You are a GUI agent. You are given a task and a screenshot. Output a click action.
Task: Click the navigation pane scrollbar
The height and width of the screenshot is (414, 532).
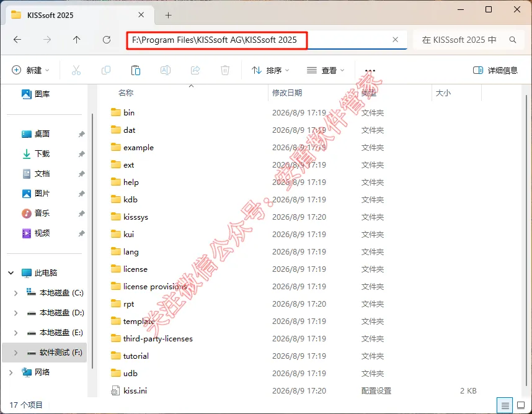92,241
